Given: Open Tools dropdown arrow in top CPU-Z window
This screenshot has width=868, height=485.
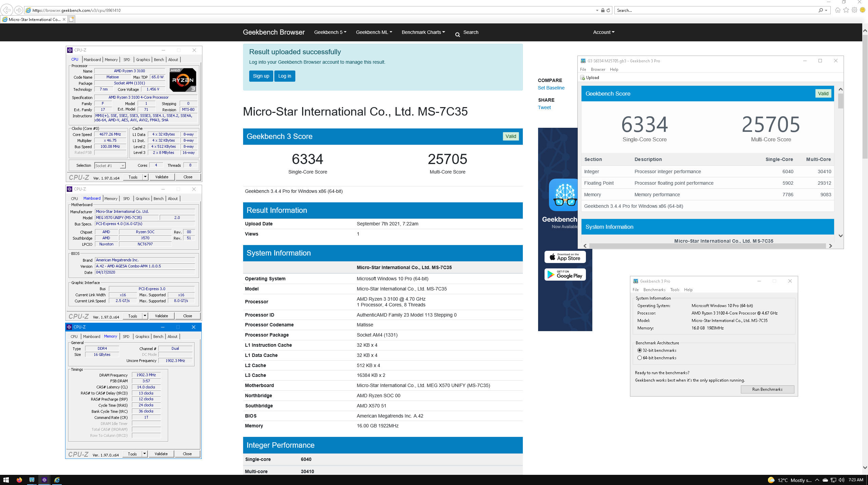Looking at the screenshot, I should tap(145, 177).
